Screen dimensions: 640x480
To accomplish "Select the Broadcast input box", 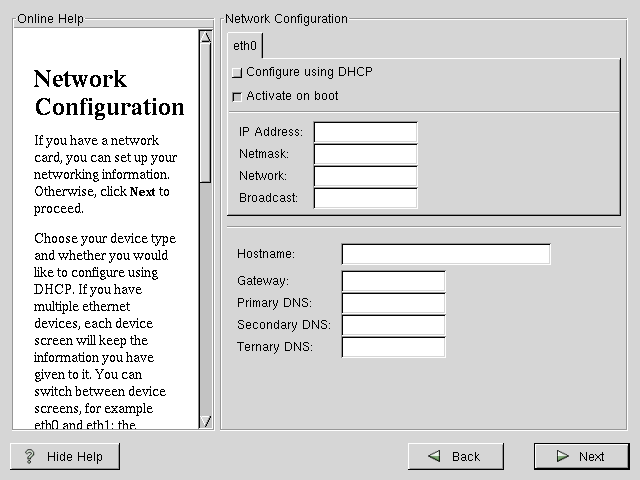I will coord(365,198).
